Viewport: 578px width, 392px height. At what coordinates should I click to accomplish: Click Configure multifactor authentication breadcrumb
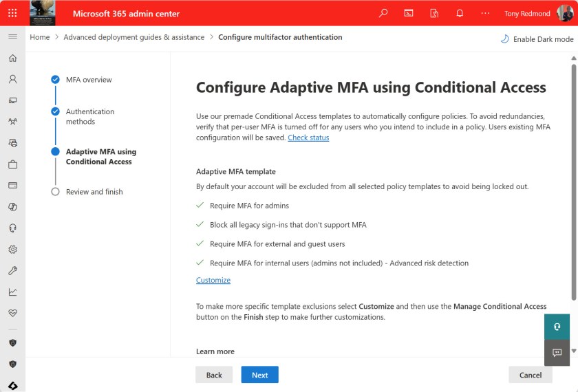coord(280,37)
